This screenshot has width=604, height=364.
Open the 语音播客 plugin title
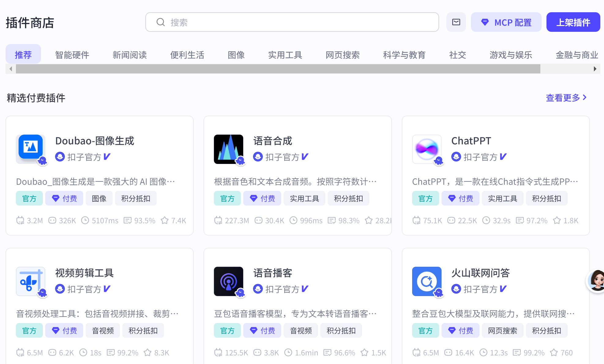273,273
